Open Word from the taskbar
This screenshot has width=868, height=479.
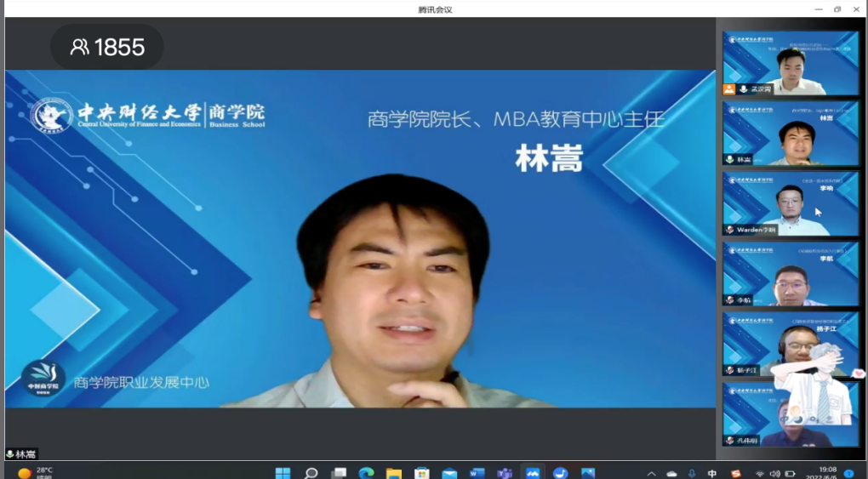pos(477,473)
